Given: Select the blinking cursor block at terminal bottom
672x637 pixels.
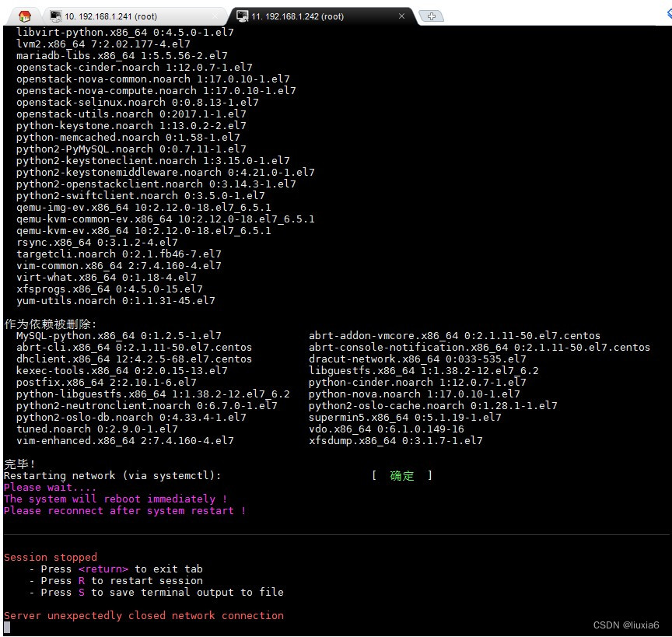Looking at the screenshot, I should (x=6, y=626).
